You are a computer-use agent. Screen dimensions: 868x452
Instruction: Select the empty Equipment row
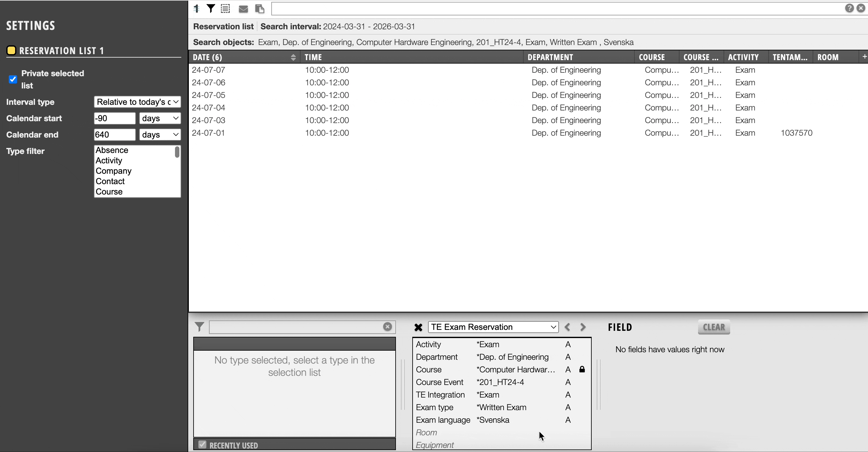click(x=502, y=445)
